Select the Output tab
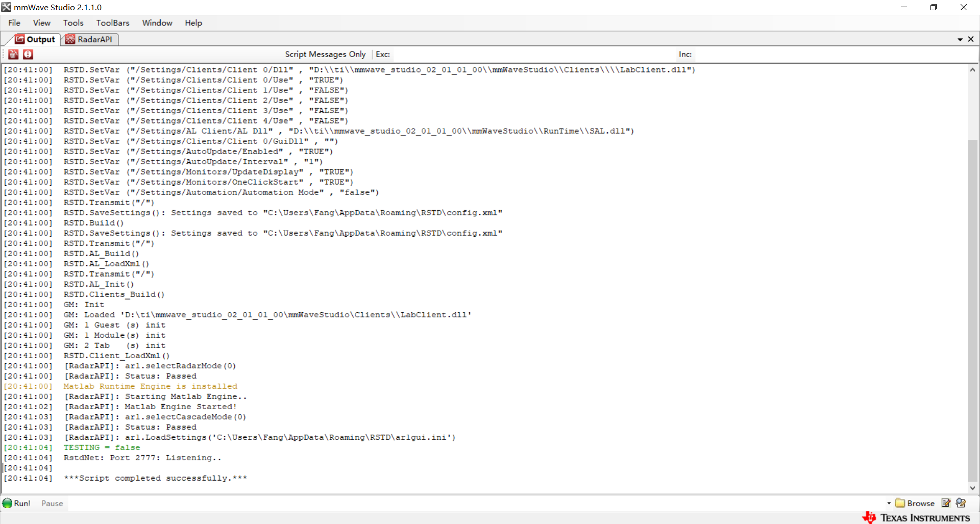The image size is (980, 524). click(35, 39)
